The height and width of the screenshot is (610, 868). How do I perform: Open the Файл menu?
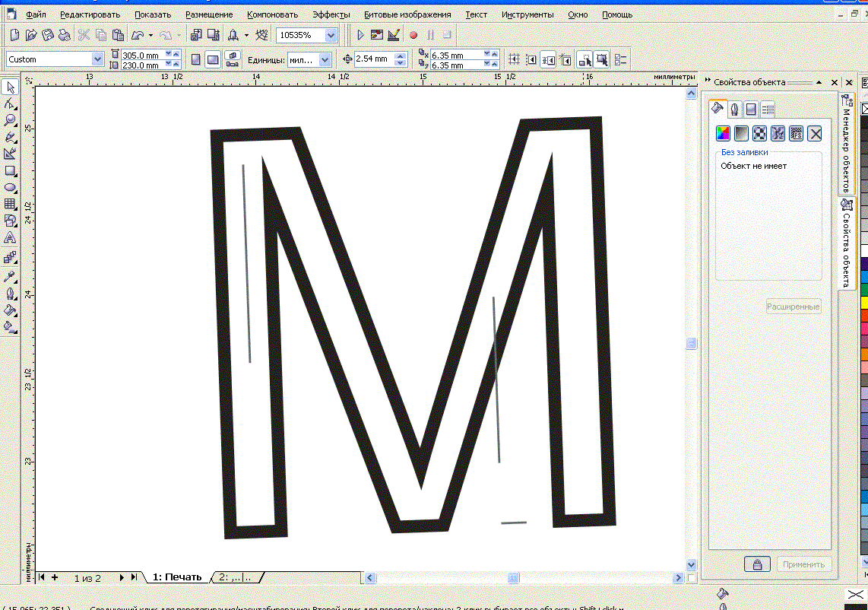pyautogui.click(x=36, y=15)
